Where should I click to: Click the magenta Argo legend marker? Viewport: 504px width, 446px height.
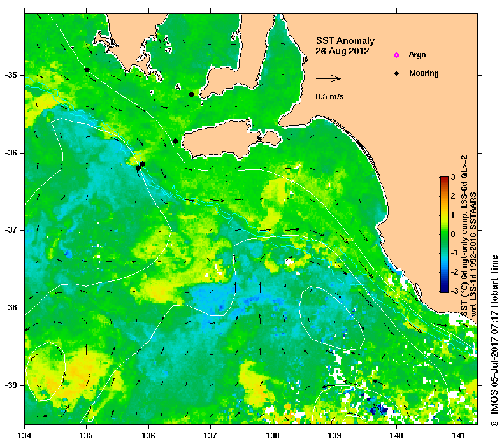(396, 55)
